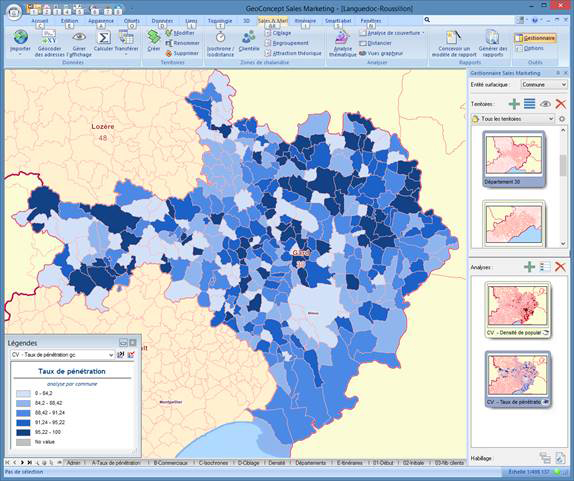Click the Options tool in Outils
Image resolution: width=574 pixels, height=481 pixels.
coord(529,48)
